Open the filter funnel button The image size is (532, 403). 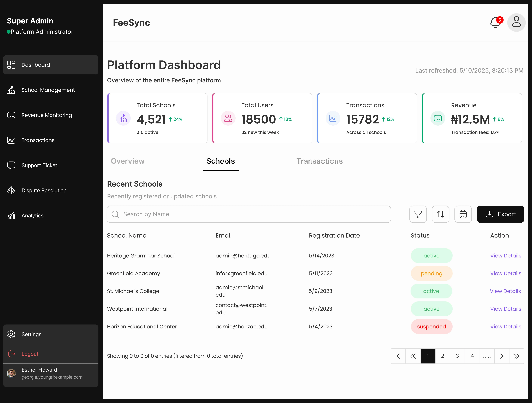point(418,214)
